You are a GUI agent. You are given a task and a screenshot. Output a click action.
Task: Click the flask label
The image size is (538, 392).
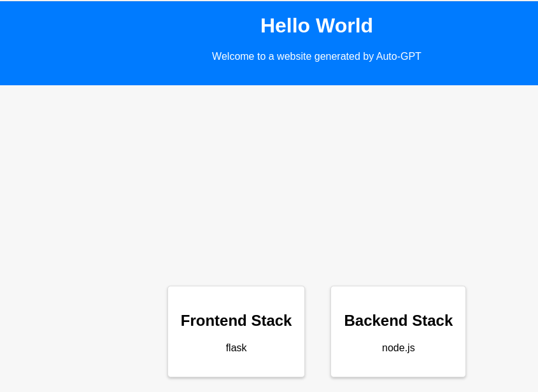point(236,347)
